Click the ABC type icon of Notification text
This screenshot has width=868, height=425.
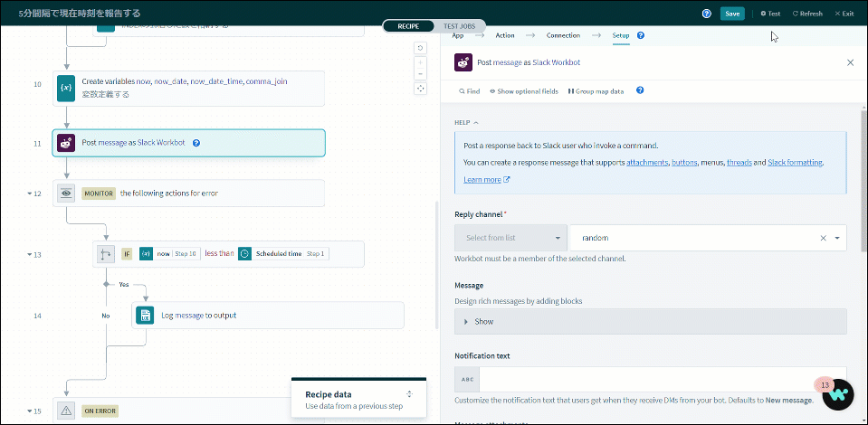pos(467,380)
